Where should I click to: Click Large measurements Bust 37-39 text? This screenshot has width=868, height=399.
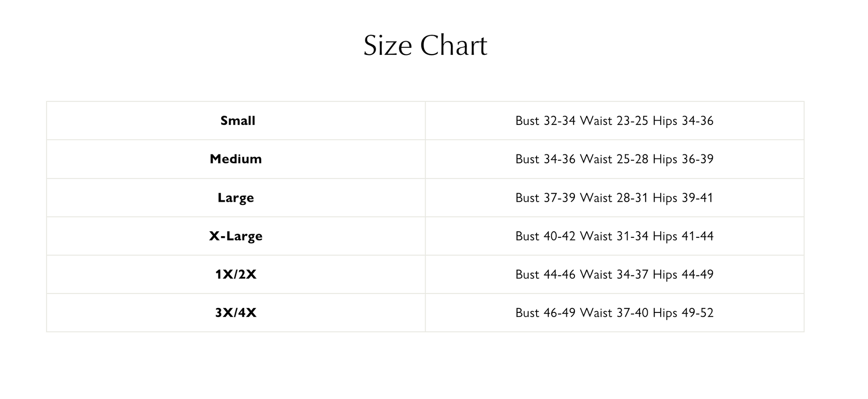tap(545, 198)
